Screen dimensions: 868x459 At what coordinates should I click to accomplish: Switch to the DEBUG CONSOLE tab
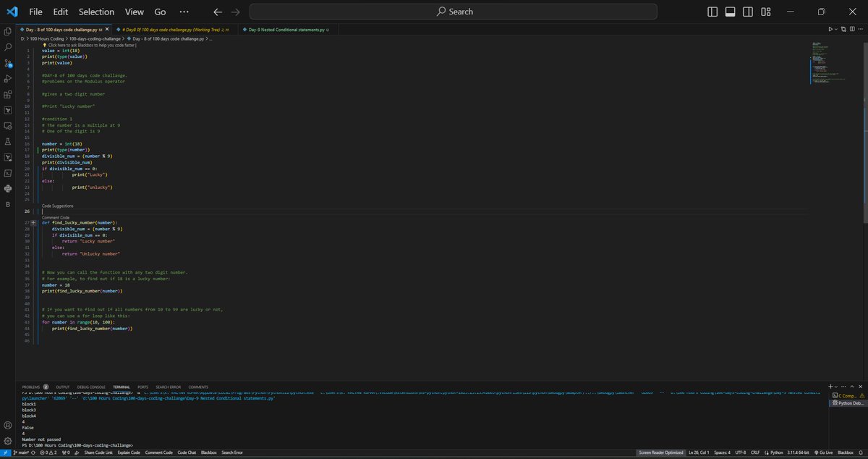(91, 387)
